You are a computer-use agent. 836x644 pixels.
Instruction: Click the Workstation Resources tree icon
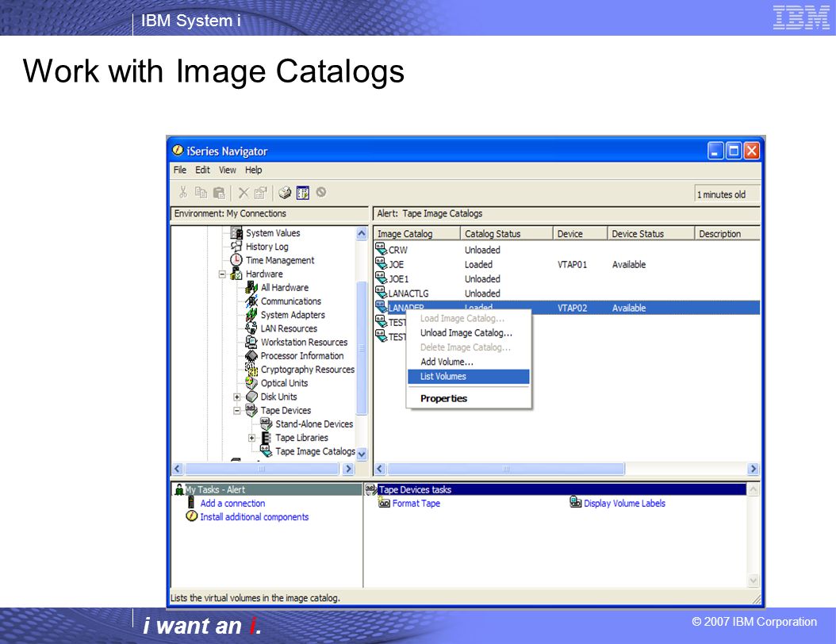pyautogui.click(x=251, y=342)
